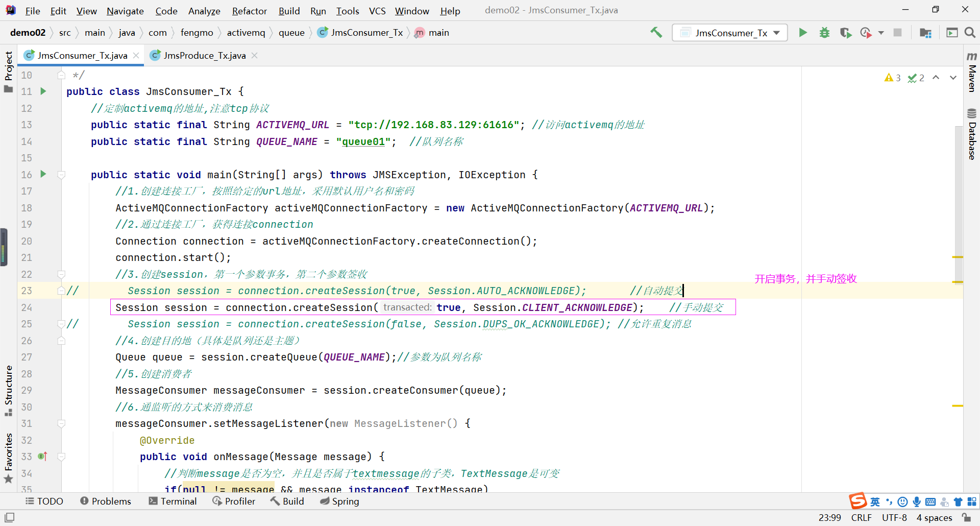This screenshot has height=526, width=980.
Task: Open the Database tool window
Action: coord(972,134)
